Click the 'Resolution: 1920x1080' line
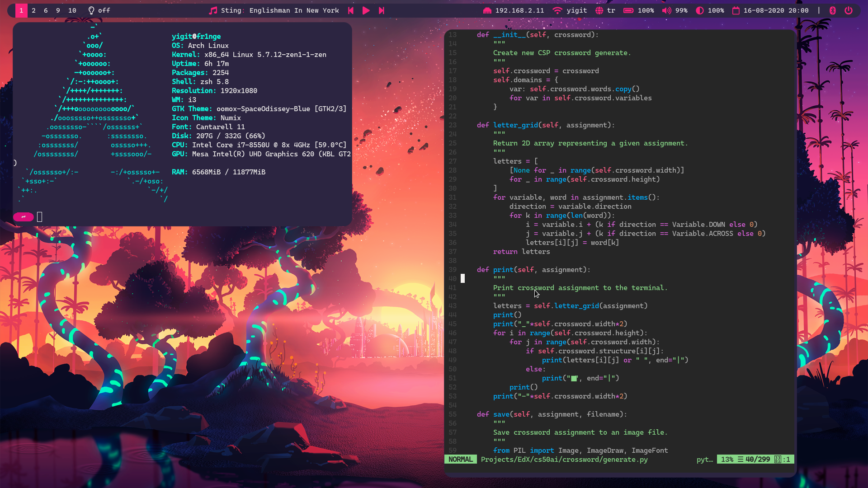Image resolution: width=868 pixels, height=488 pixels. (x=214, y=90)
